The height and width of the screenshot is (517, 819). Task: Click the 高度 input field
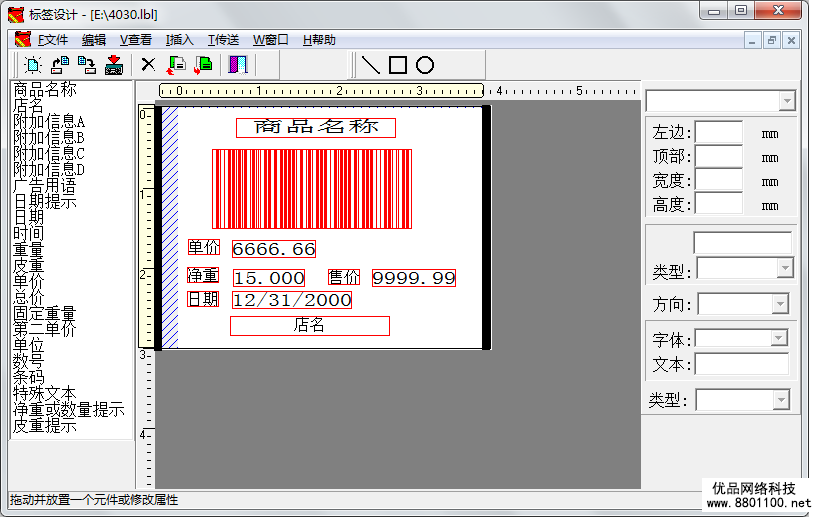(718, 203)
